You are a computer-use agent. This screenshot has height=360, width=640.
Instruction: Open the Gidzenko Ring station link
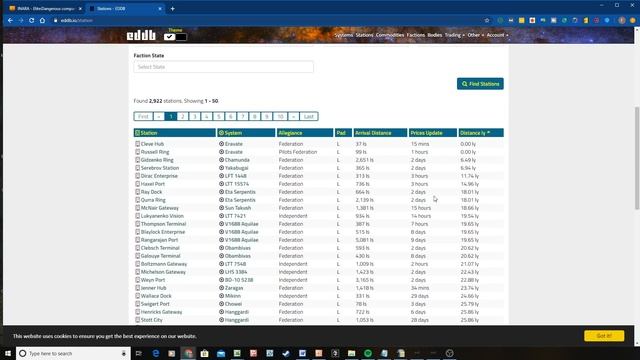click(157, 160)
